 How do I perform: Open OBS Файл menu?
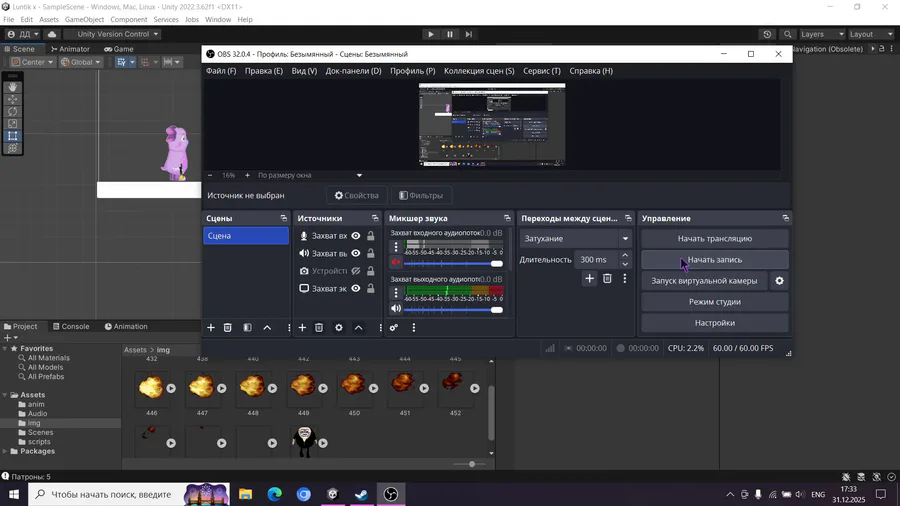(221, 71)
